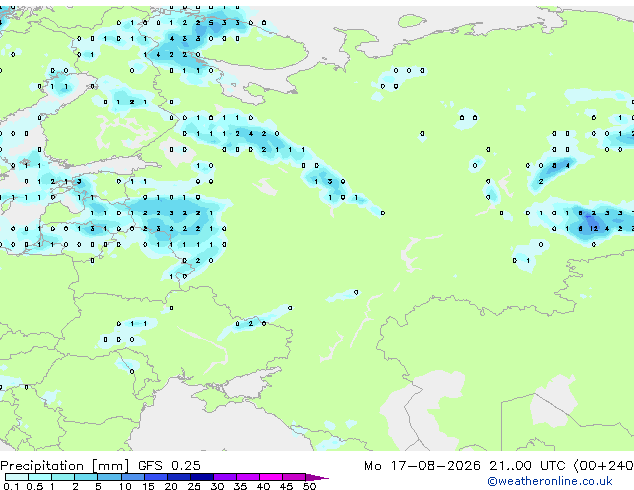Click the 0.5 label under the legend
This screenshot has width=634, height=490.
pos(35,486)
